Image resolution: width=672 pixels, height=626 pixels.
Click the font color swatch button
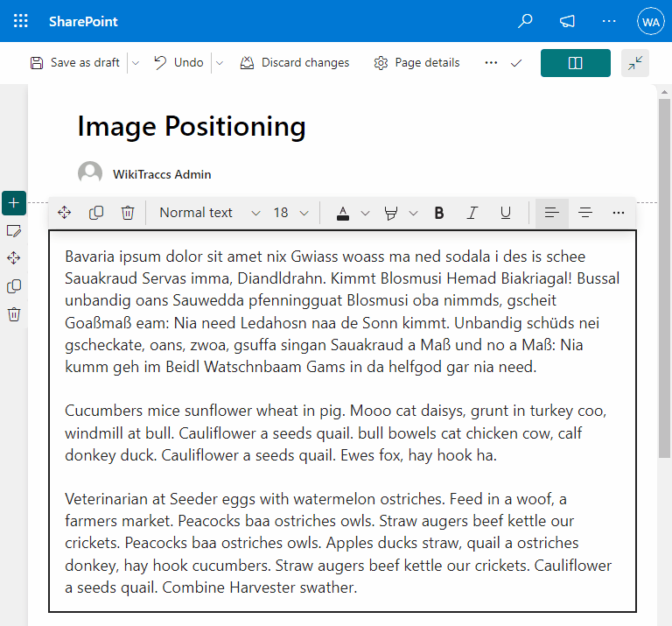(x=343, y=213)
